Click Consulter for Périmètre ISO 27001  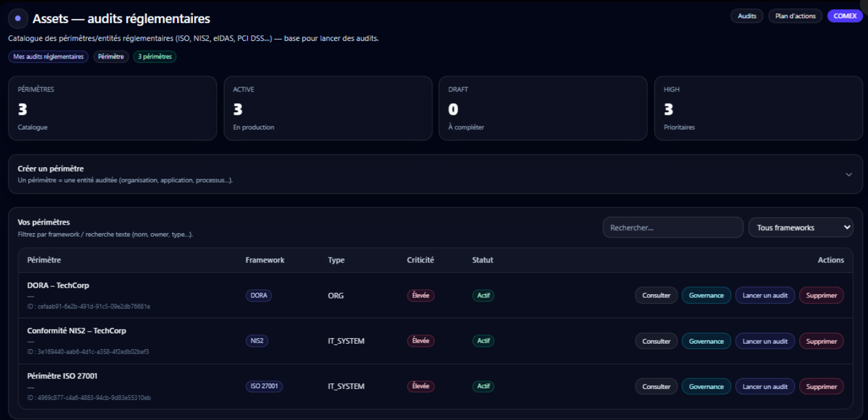656,386
